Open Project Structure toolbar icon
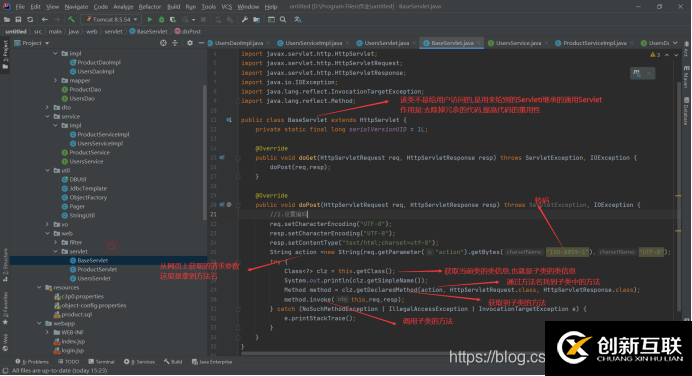The width and height of the screenshot is (692, 376). [256, 19]
